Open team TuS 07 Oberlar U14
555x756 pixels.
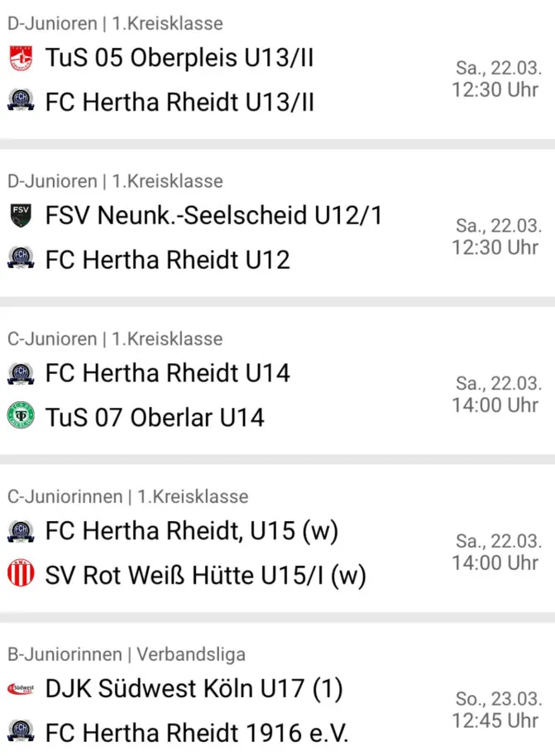[155, 417]
